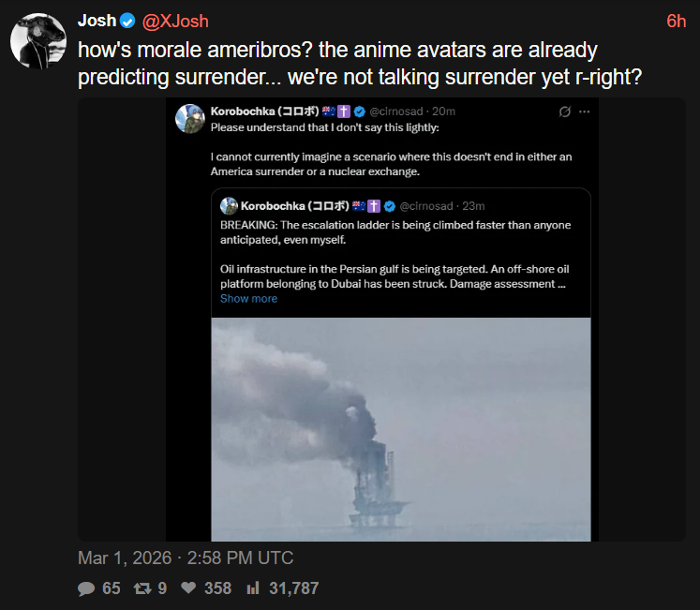Click the retweet arrows icon
Viewport: 700px width, 610px height.
click(x=142, y=588)
